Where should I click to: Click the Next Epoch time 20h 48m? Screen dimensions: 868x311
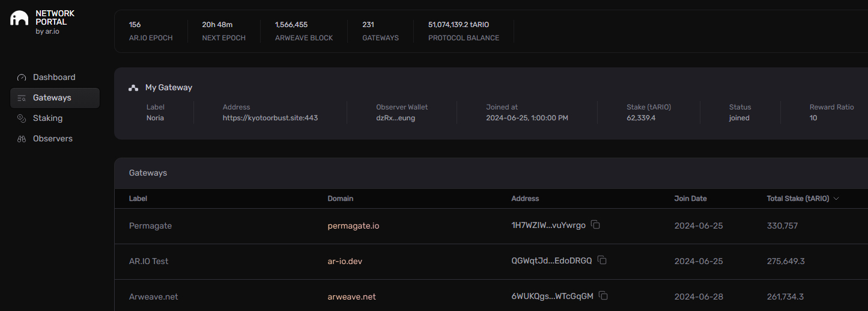point(217,25)
